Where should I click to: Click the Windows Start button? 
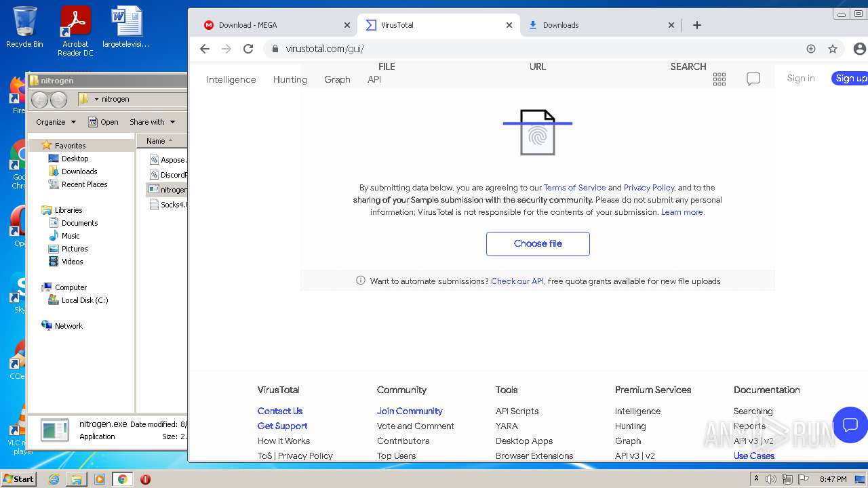pos(18,479)
